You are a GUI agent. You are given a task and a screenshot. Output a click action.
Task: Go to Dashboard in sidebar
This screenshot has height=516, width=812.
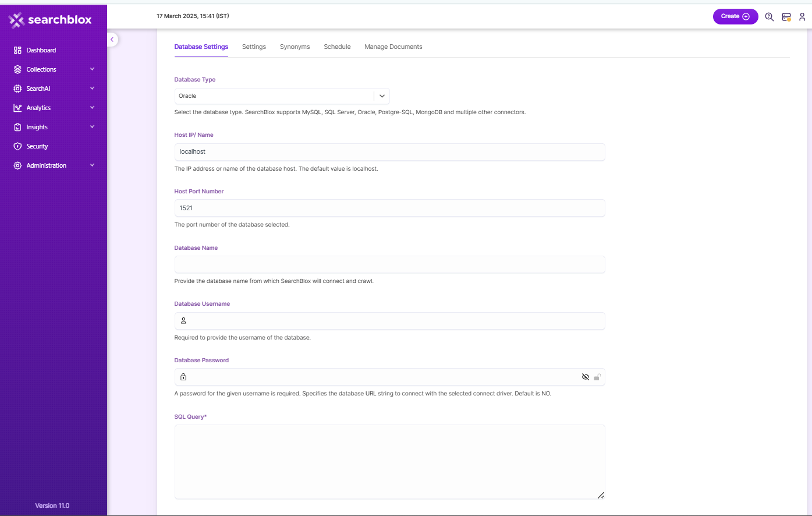[x=41, y=50]
